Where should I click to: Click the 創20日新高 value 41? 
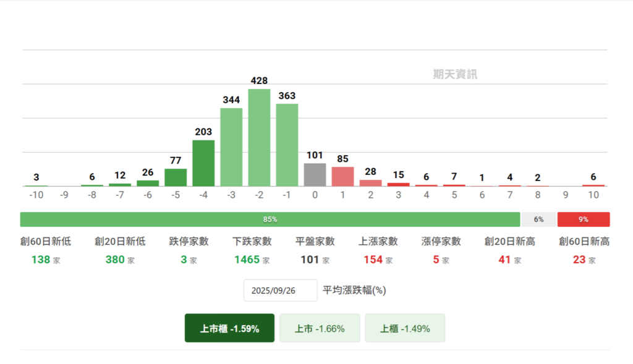(x=504, y=260)
